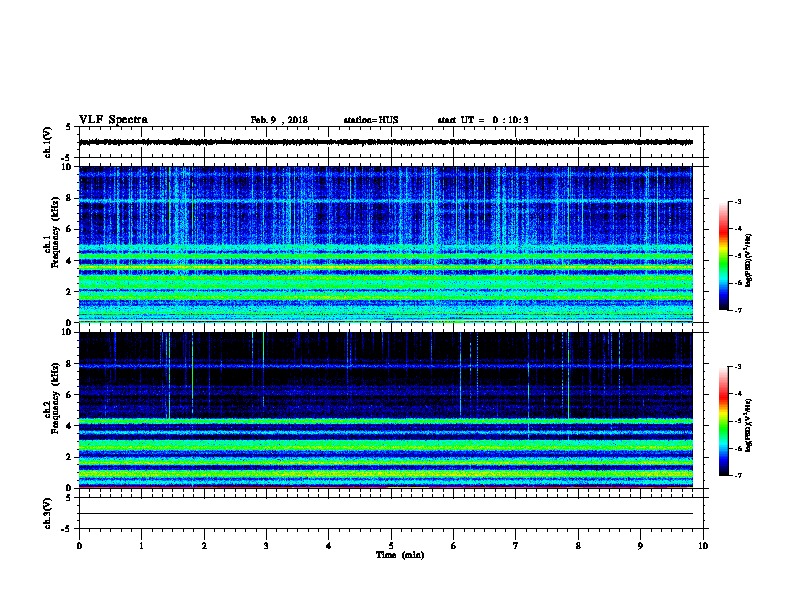
Task: Click the ch.3 flat voltage trace line
Action: [x=385, y=514]
